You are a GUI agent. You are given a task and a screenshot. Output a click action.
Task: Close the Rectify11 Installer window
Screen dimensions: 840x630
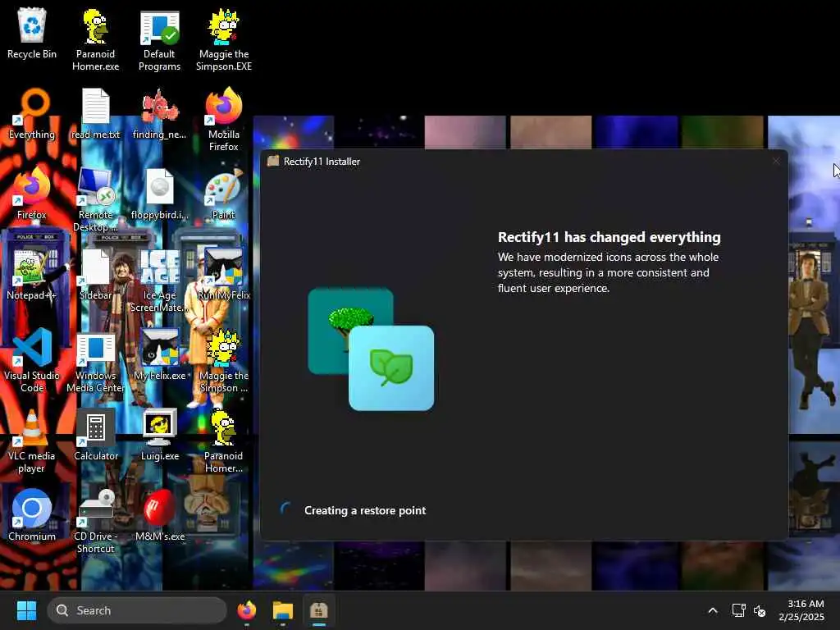coord(776,162)
